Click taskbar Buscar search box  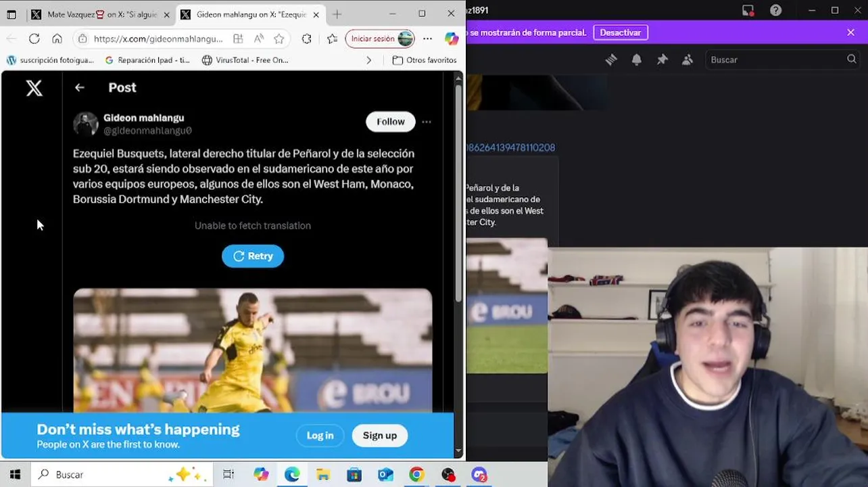(122, 475)
